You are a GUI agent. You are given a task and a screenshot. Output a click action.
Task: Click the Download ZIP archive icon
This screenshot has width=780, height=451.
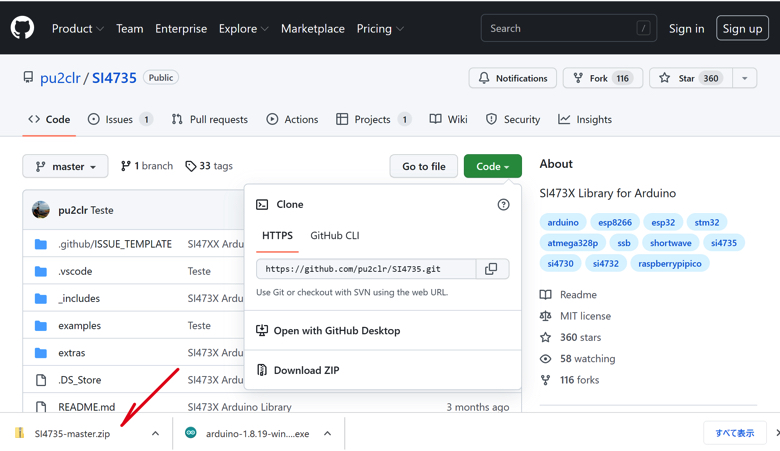tap(262, 370)
